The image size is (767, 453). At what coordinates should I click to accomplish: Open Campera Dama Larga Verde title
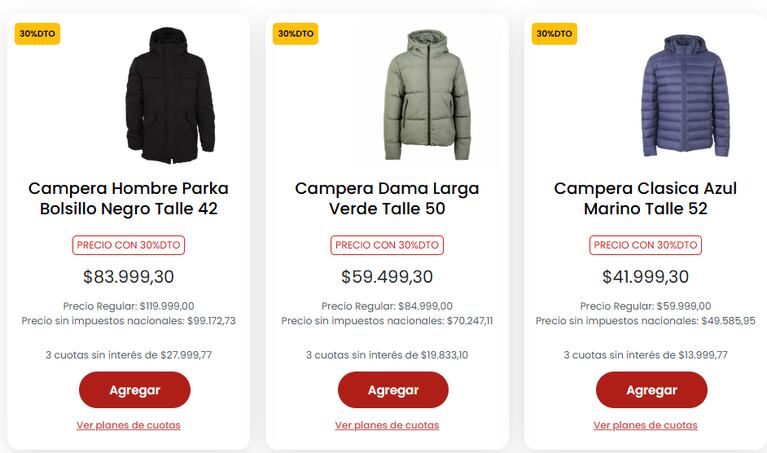click(387, 198)
